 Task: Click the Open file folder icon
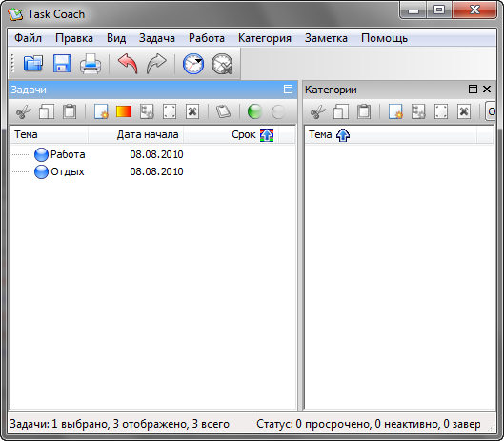tap(33, 63)
